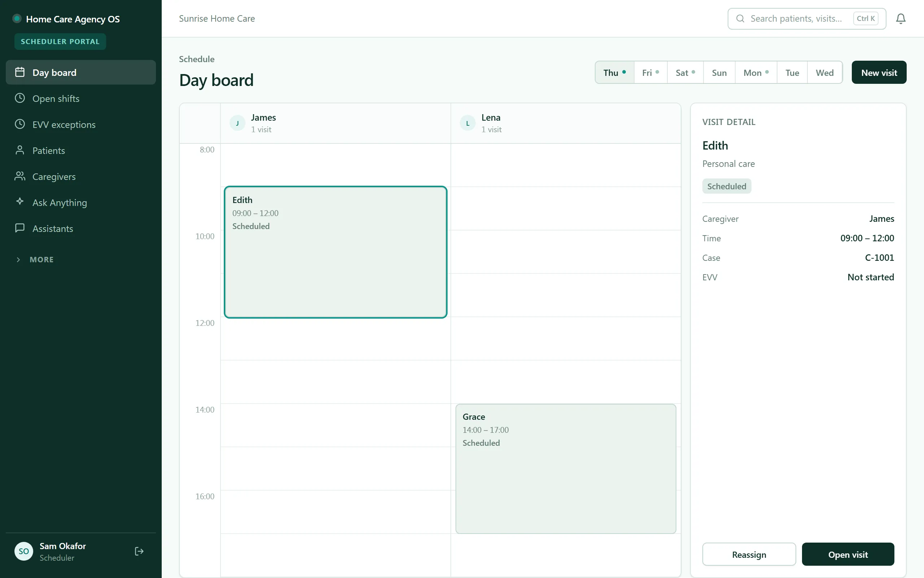Image resolution: width=924 pixels, height=578 pixels.
Task: Select the Sun day tab
Action: pyautogui.click(x=719, y=72)
